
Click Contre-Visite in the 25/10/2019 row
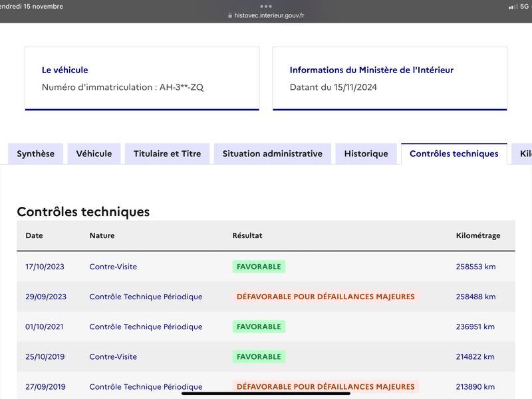[113, 356]
